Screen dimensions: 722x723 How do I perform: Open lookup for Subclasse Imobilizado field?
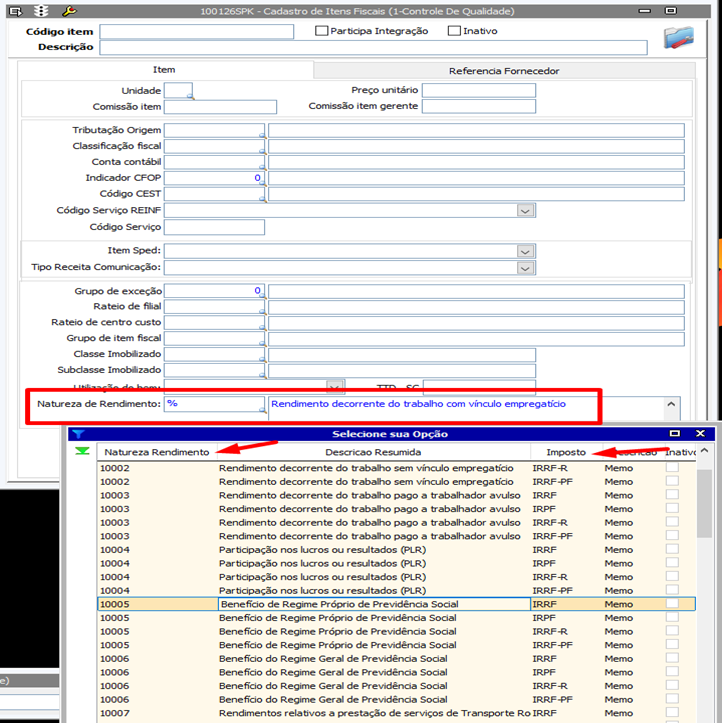262,375
